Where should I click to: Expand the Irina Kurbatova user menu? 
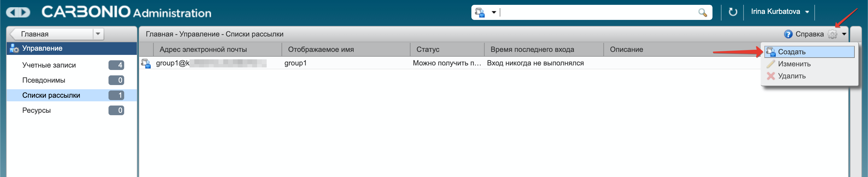coord(807,12)
